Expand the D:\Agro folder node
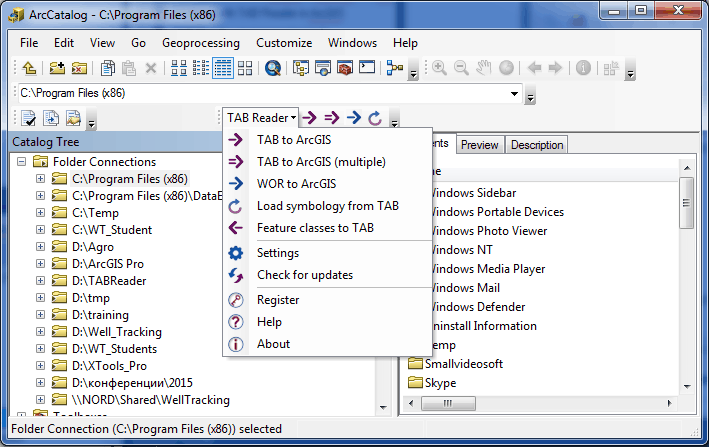Image resolution: width=709 pixels, height=447 pixels. click(x=40, y=246)
